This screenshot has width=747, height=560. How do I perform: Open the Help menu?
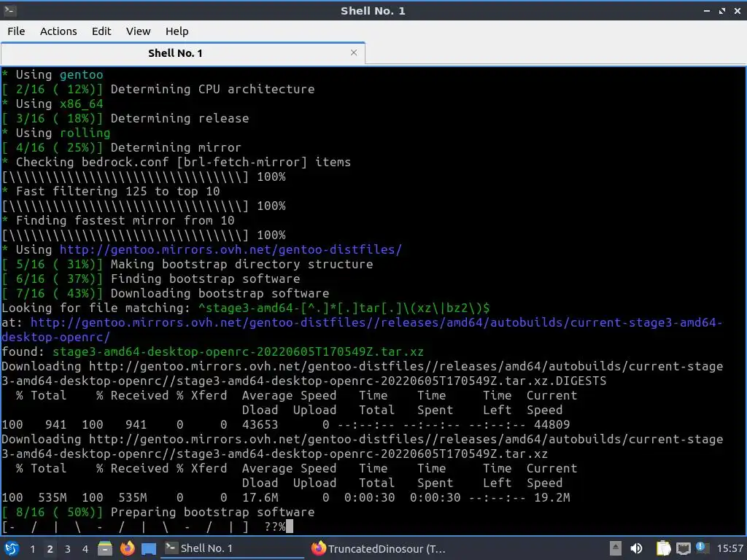177,31
